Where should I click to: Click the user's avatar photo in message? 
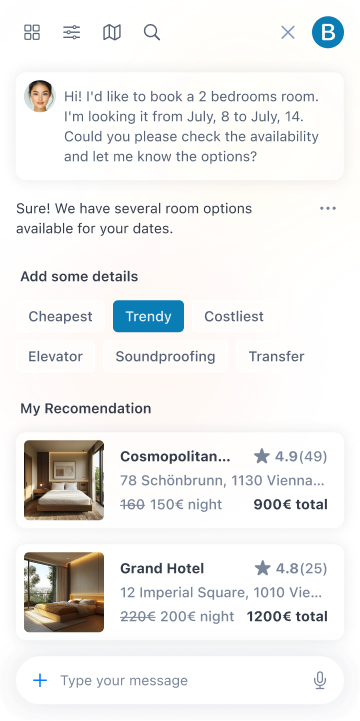pyautogui.click(x=40, y=96)
